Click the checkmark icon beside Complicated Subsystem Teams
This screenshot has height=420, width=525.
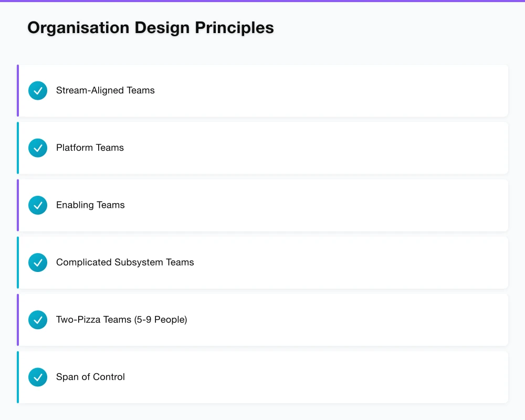coord(37,262)
